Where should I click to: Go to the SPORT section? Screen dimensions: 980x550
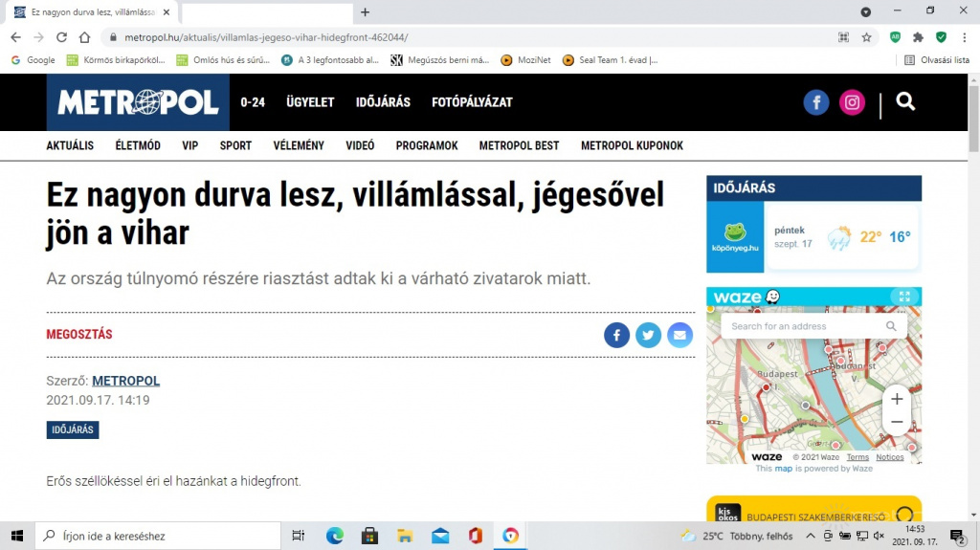235,145
